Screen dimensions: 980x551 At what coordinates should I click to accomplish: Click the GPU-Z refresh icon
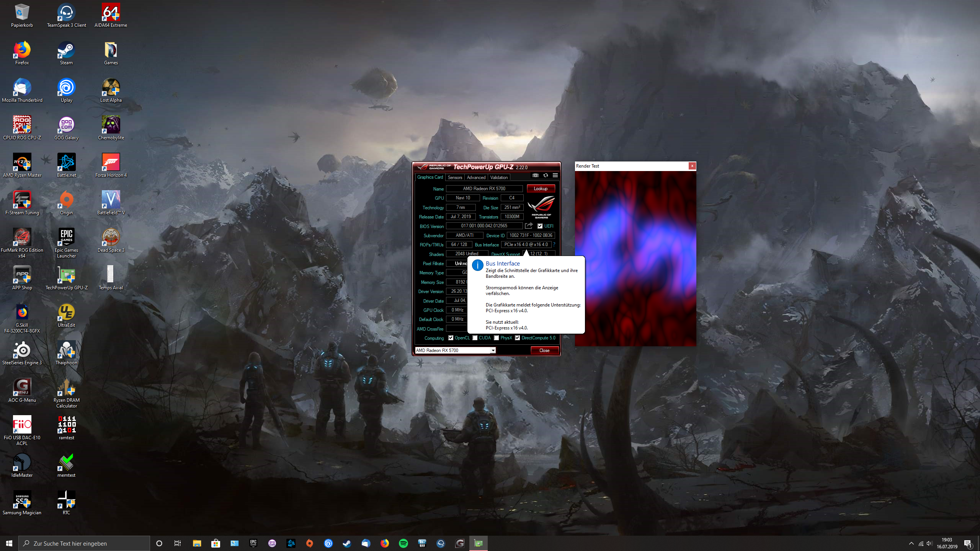(546, 176)
